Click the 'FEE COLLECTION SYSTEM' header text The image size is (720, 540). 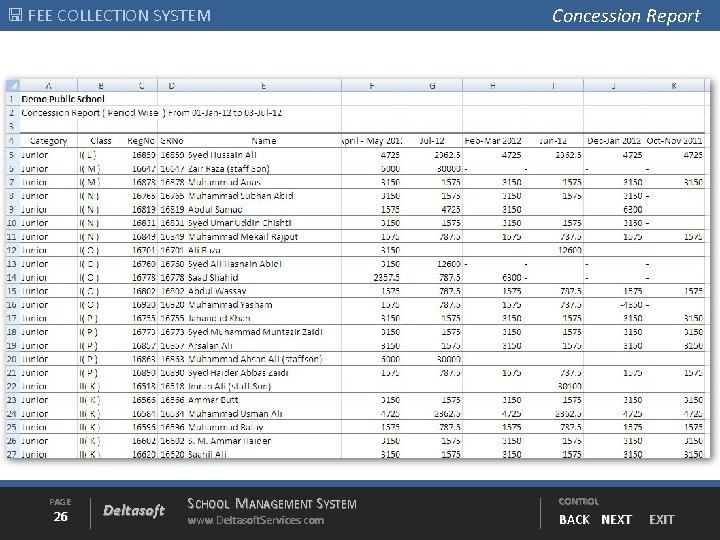(119, 15)
